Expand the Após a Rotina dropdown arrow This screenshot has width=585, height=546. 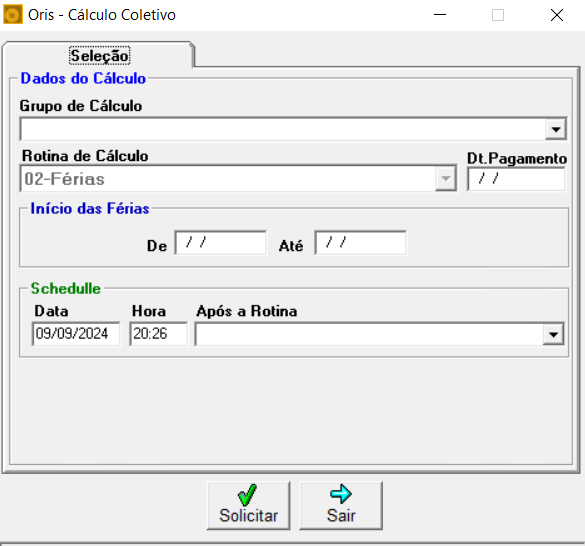coord(553,334)
